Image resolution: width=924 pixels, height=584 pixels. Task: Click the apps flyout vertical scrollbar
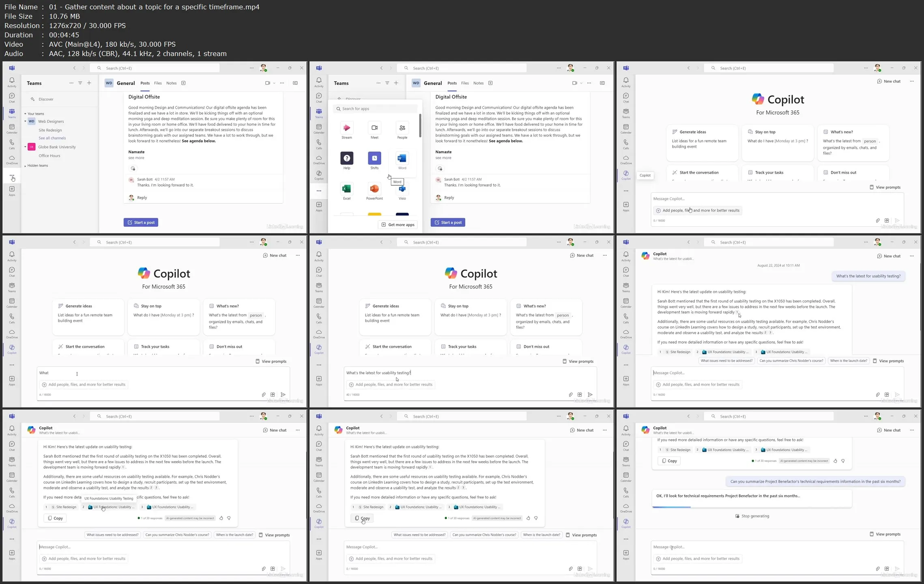(420, 125)
